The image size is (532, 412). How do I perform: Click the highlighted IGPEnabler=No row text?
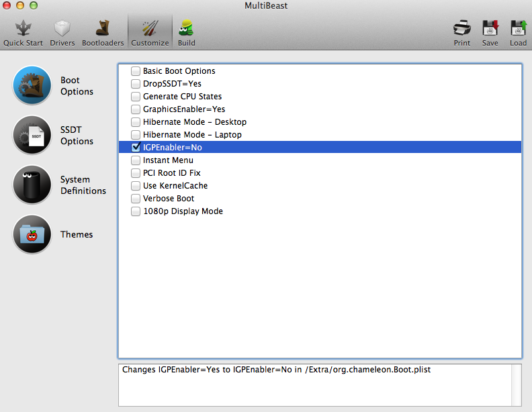tap(173, 148)
